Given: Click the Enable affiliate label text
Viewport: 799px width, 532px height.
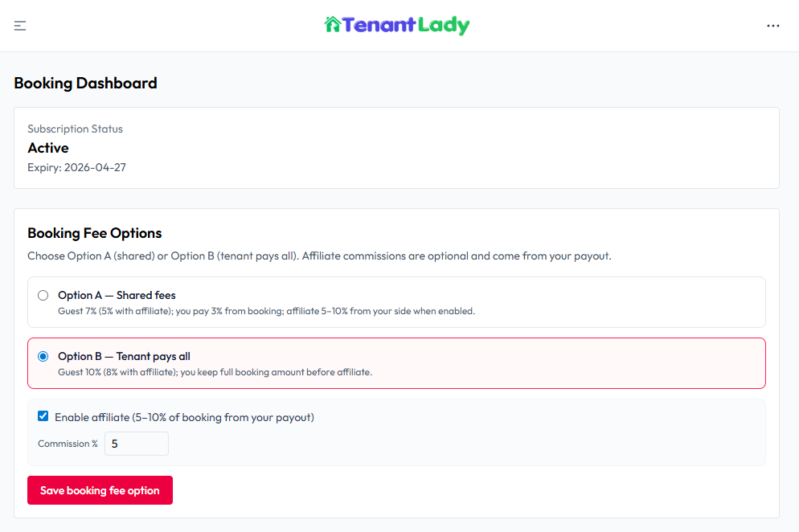Looking at the screenshot, I should pyautogui.click(x=184, y=417).
